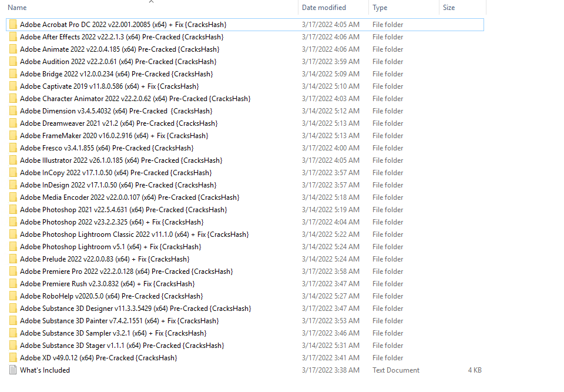The width and height of the screenshot is (564, 392).
Task: Click Adobe Substance 3D Stager v1.1.1 name
Action: pos(122,345)
